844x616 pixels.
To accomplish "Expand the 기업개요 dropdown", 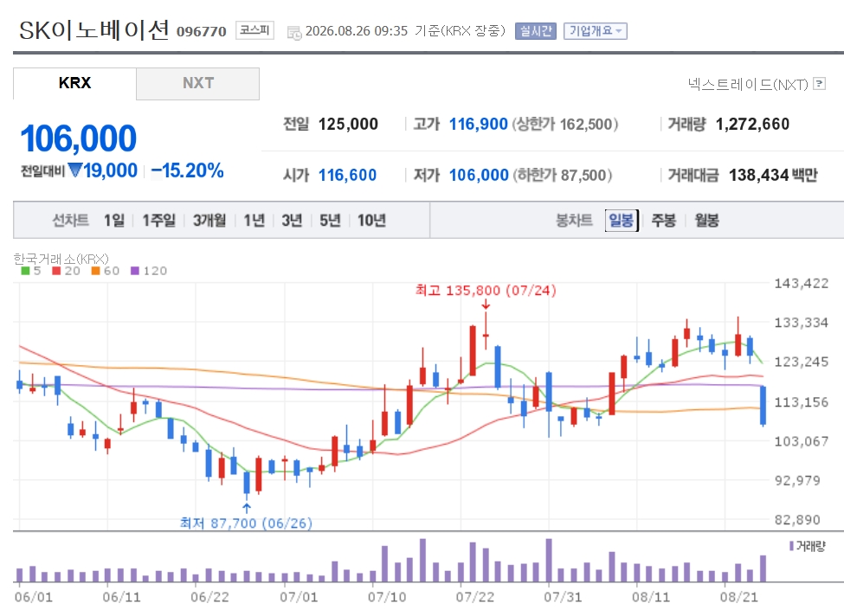I will tap(596, 30).
